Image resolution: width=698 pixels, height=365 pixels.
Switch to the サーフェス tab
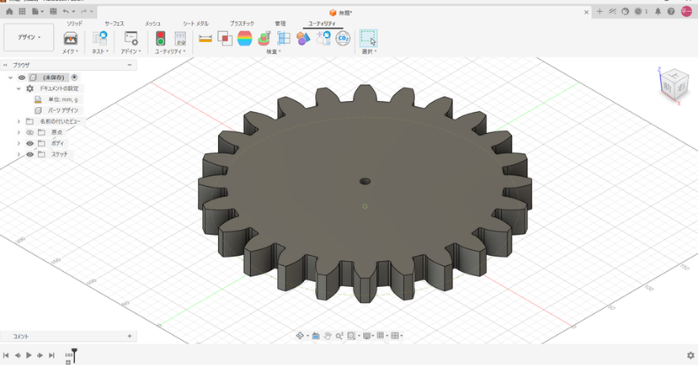(x=114, y=24)
